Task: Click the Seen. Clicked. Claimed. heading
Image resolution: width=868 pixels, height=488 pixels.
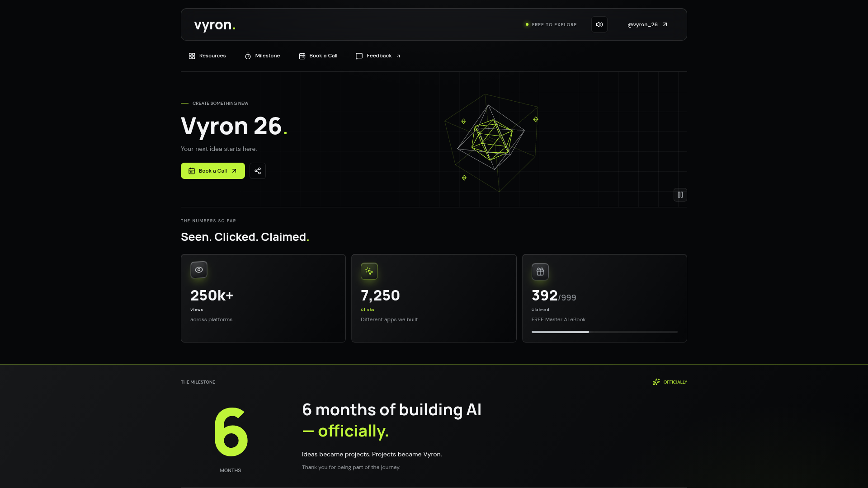Action: point(245,237)
